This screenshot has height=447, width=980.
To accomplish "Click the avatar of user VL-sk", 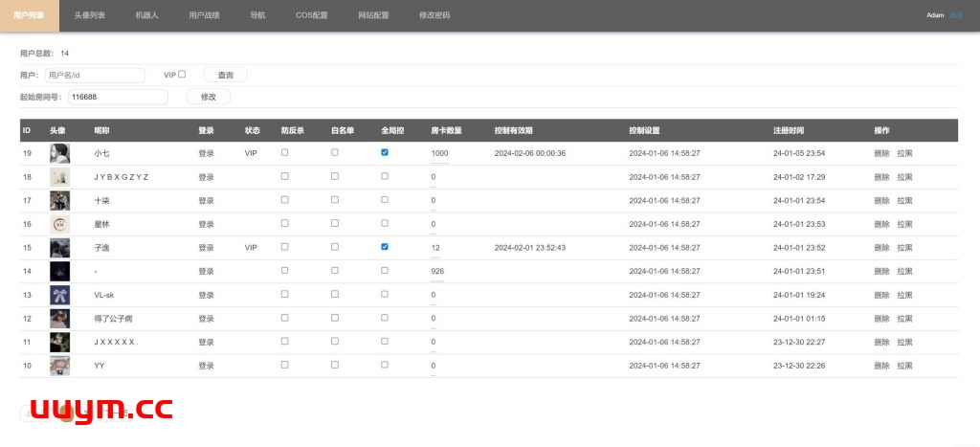I will 59,295.
